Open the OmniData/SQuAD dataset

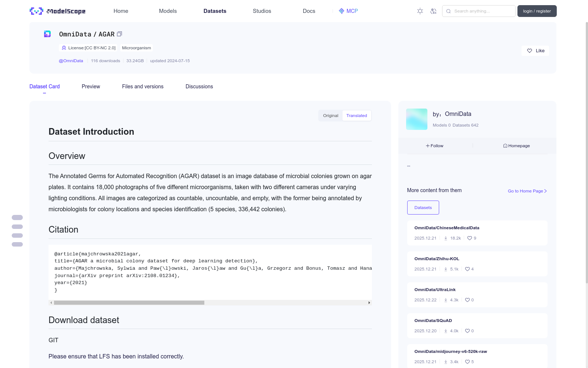pos(433,321)
